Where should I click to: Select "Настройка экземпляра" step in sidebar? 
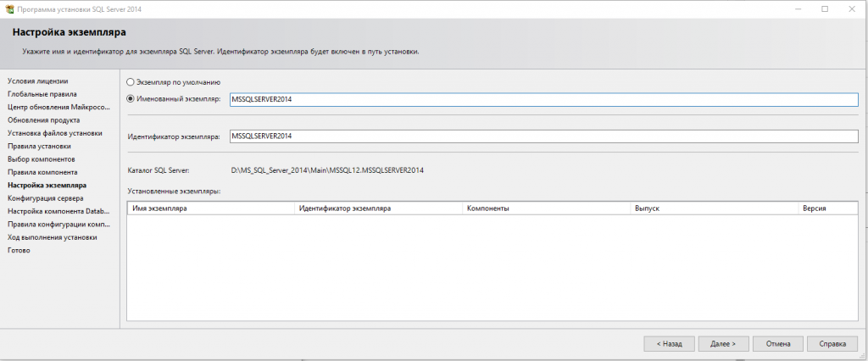pos(47,185)
